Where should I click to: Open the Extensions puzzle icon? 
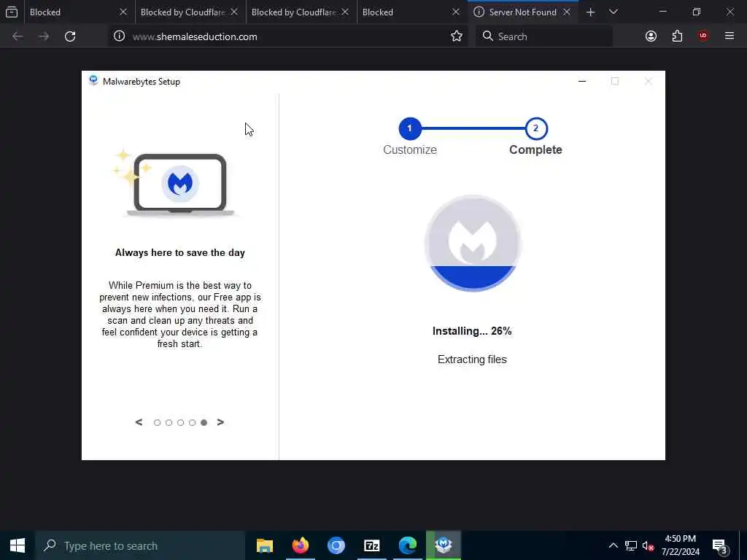click(677, 36)
